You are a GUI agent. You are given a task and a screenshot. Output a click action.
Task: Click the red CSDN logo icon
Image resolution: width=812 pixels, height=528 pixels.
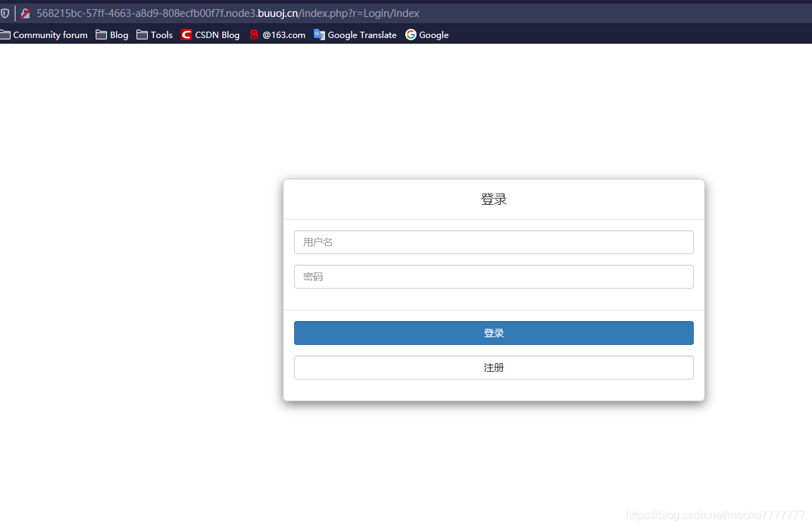coord(186,34)
